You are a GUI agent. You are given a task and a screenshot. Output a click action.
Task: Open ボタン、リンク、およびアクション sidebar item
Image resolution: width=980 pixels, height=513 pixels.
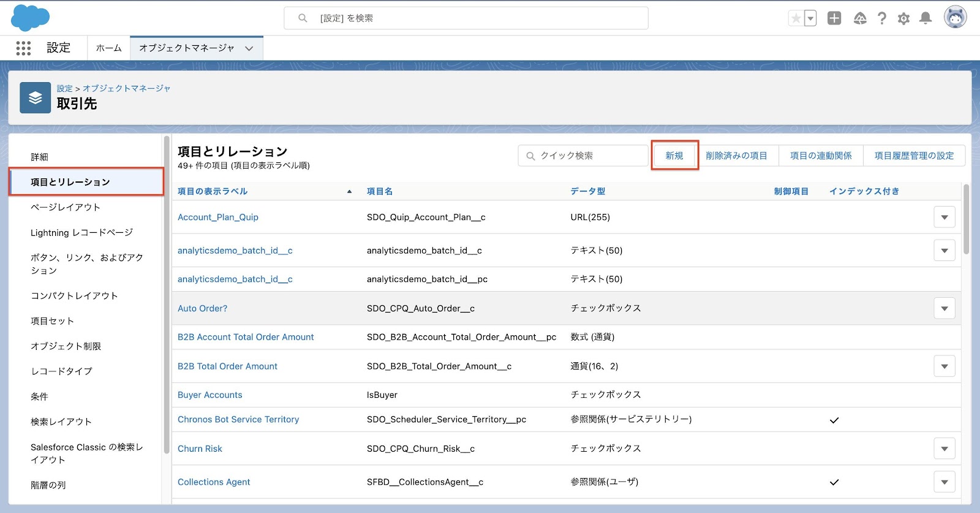[x=87, y=264]
